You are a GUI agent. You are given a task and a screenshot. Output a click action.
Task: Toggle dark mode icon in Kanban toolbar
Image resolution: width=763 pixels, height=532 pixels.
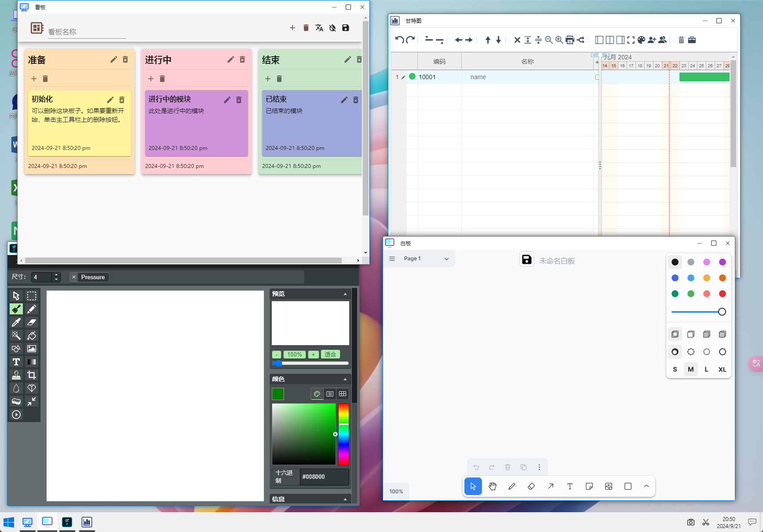click(x=332, y=28)
